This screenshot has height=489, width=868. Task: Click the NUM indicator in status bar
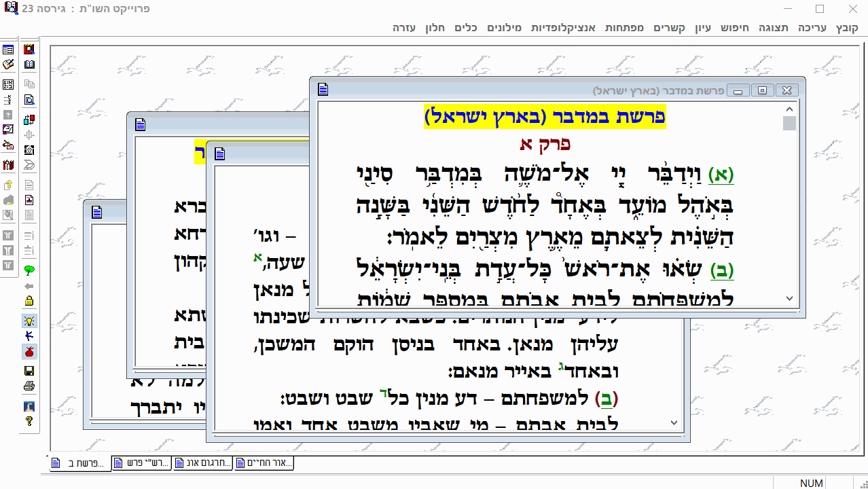[x=812, y=484]
